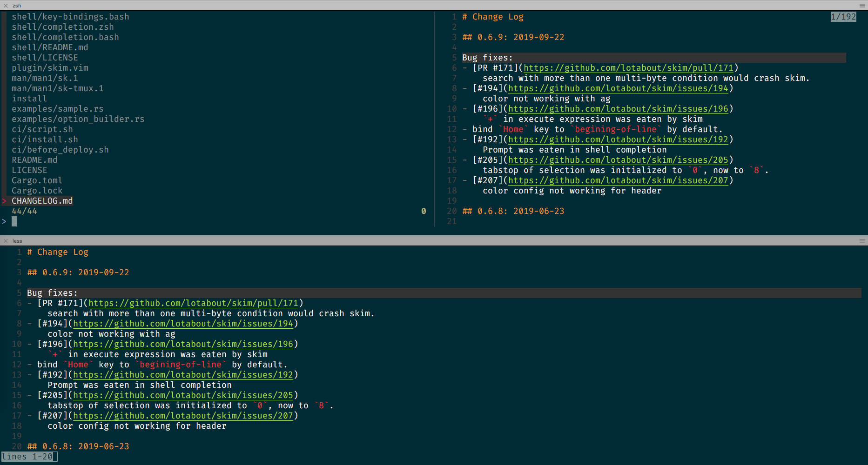Open issues/192 link in preview pane

(618, 139)
